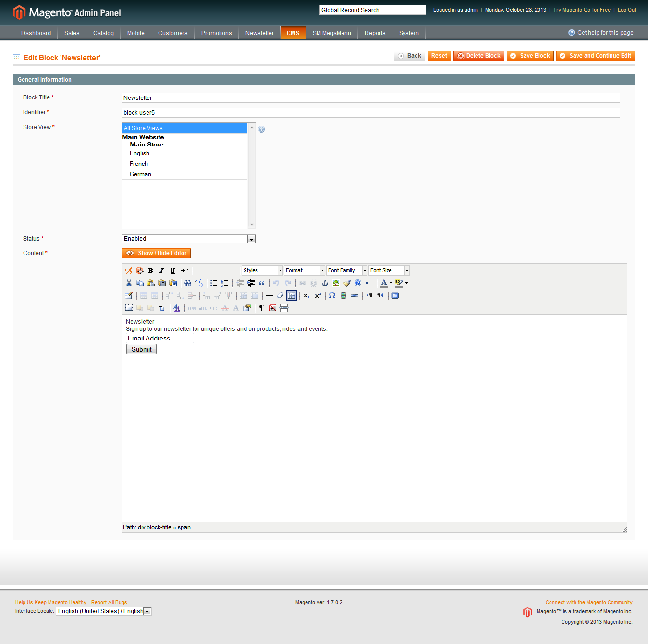
Task: Click the Cleanup Messy Code broom icon
Action: coord(347,283)
